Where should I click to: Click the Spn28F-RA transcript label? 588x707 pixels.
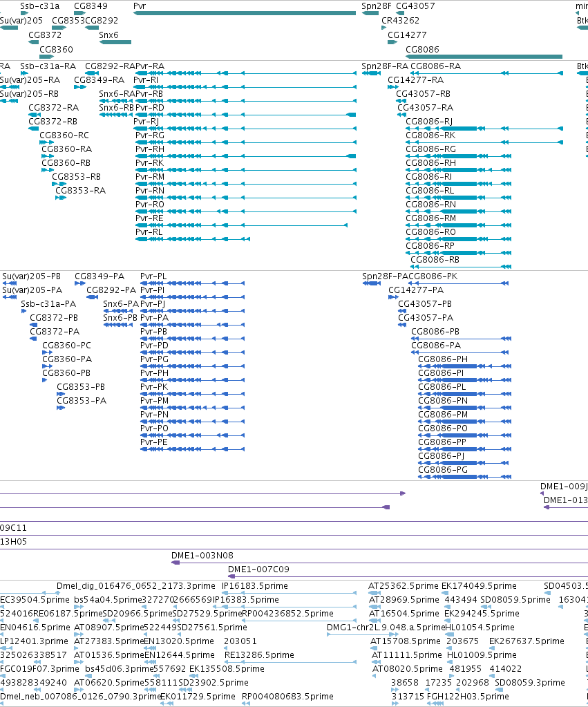(x=385, y=66)
